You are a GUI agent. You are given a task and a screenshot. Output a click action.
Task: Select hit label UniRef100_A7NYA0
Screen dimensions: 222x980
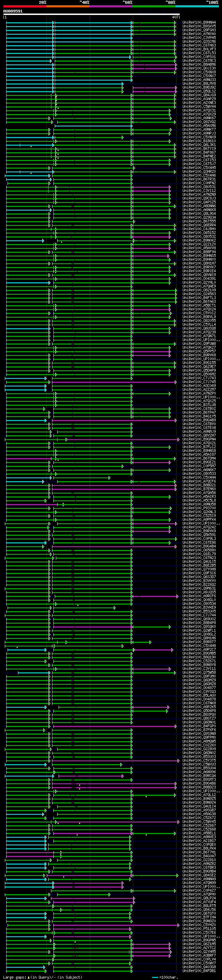(199, 34)
